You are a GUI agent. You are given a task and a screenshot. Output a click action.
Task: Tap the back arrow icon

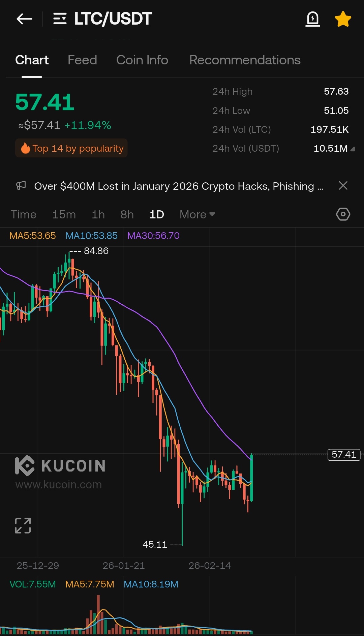[24, 19]
